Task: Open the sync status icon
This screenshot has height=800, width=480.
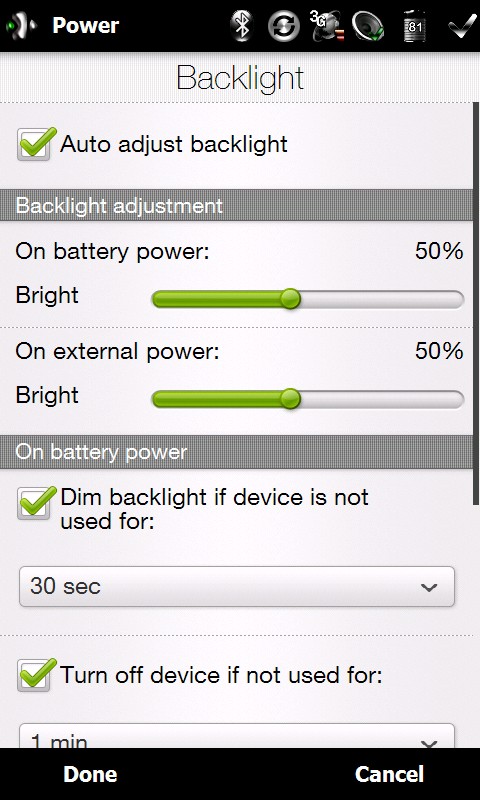Action: point(284,26)
